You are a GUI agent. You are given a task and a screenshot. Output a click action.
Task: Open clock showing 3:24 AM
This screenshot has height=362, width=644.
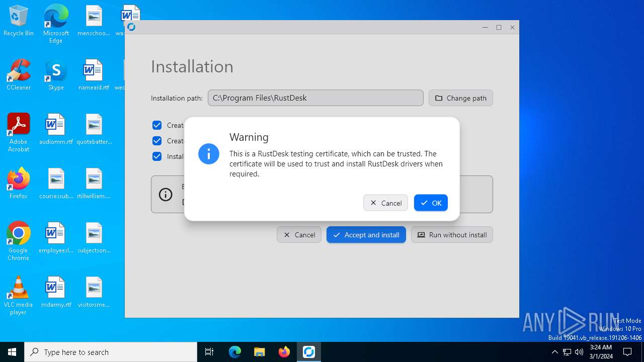point(601,352)
